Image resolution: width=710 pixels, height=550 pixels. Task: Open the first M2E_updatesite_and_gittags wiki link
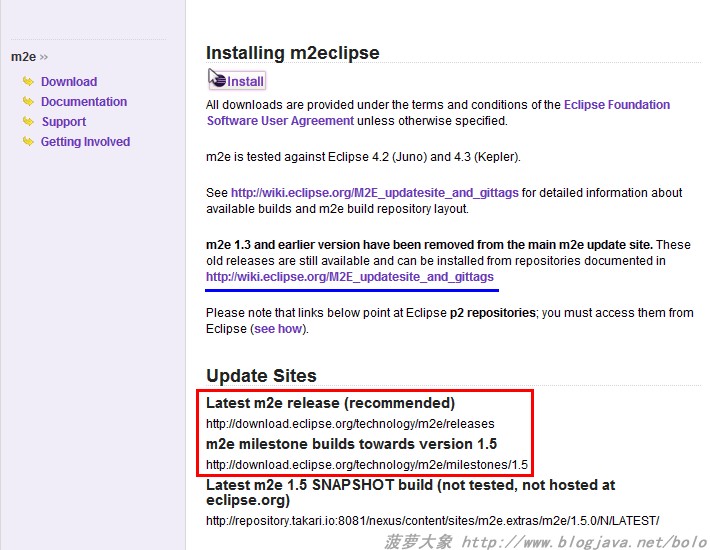374,193
